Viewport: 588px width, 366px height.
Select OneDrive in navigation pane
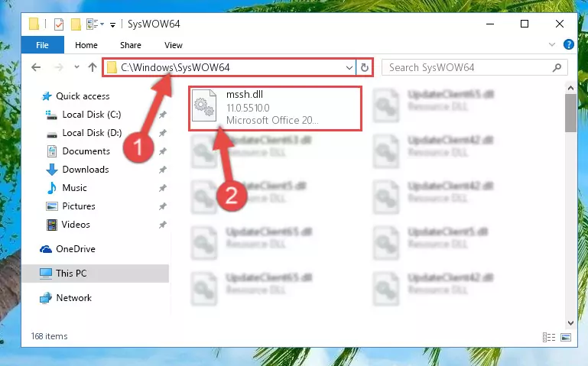67,249
